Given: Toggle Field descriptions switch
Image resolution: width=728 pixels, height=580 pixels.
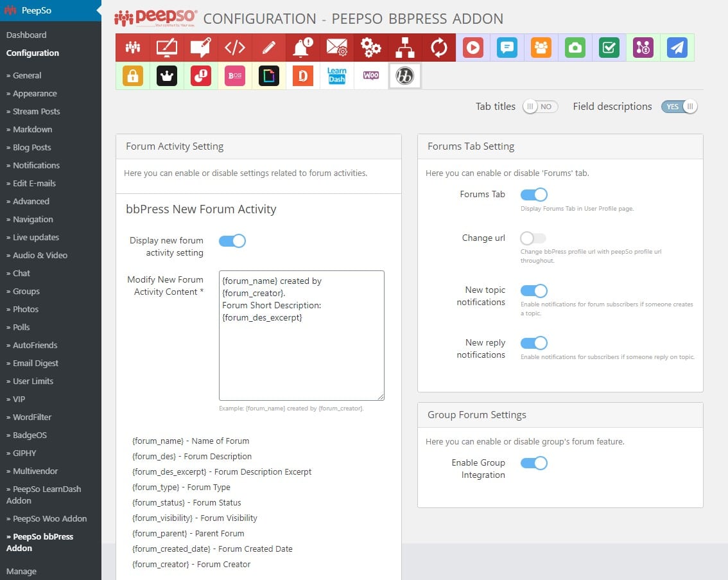Looking at the screenshot, I should pos(679,107).
